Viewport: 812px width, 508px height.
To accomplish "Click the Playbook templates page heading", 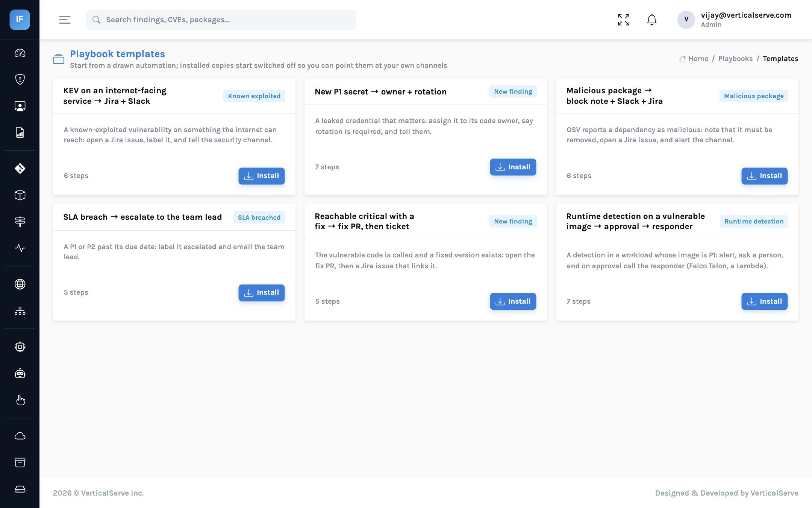I will click(117, 54).
